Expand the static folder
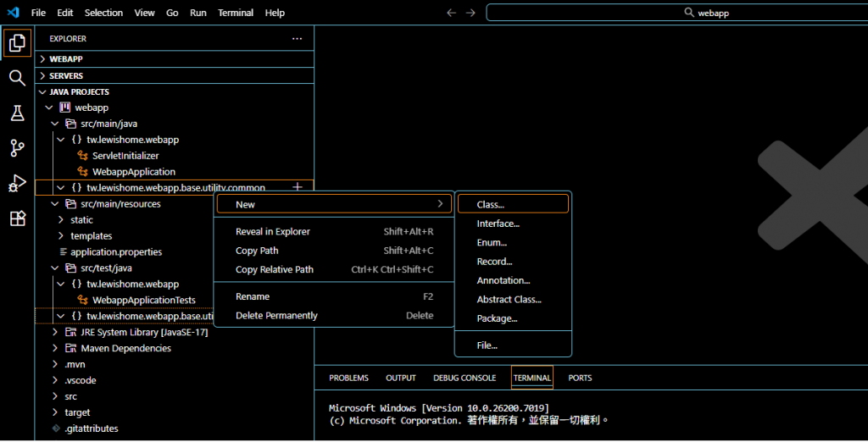 point(60,219)
